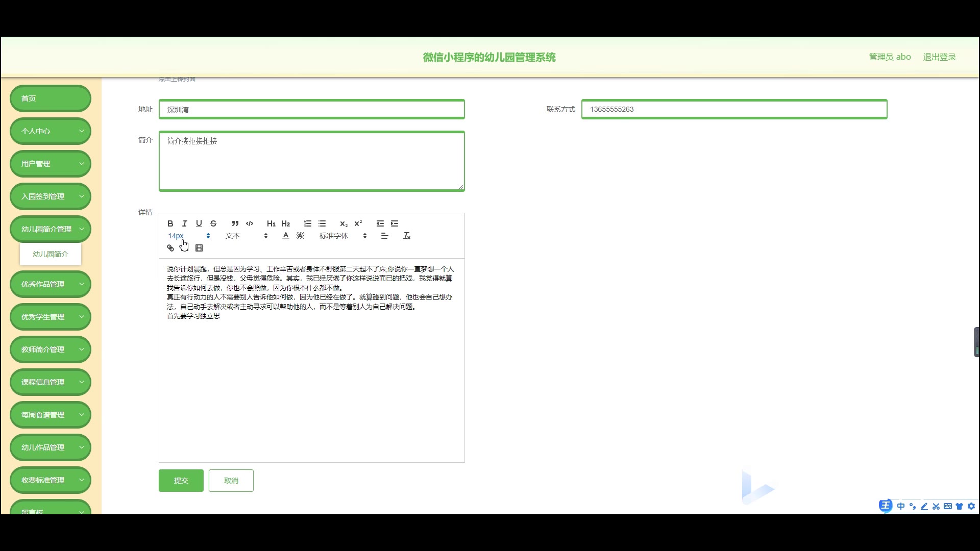Toggle underline formatting in the editor
This screenshot has width=980, height=551.
(199, 223)
